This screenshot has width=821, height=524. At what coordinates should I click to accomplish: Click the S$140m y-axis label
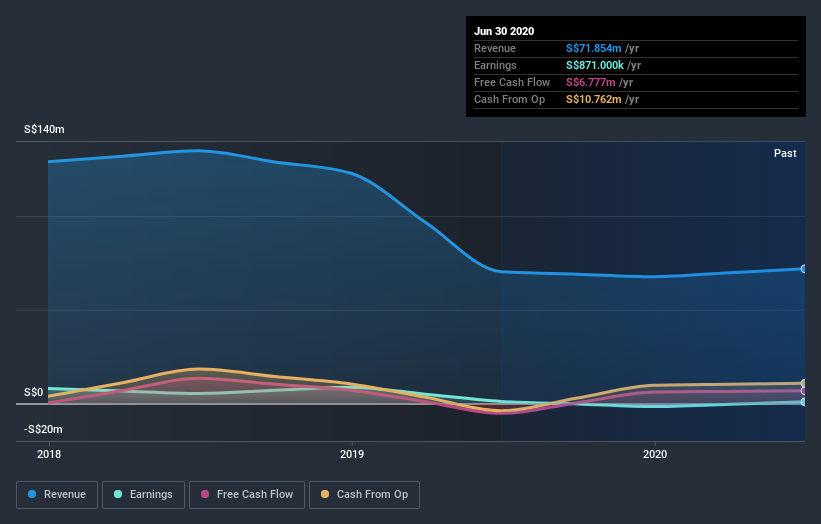[44, 129]
